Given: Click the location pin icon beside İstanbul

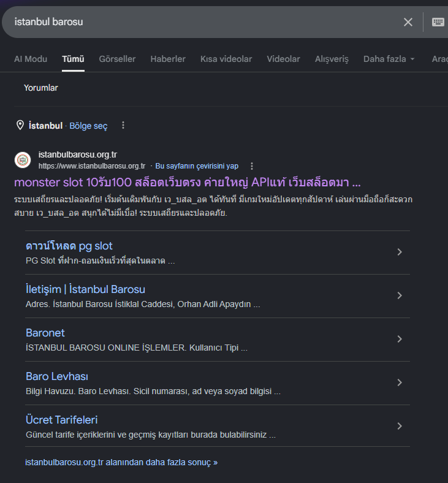Looking at the screenshot, I should (20, 126).
